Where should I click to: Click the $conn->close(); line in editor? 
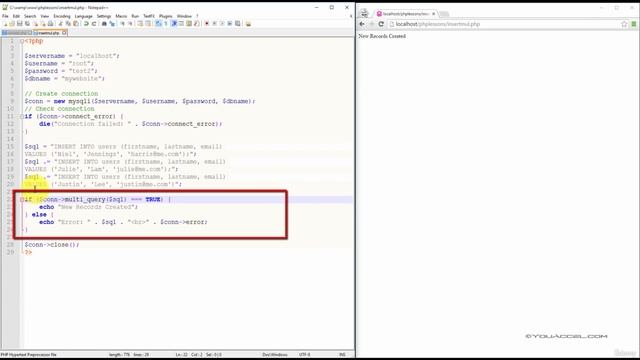[52, 244]
